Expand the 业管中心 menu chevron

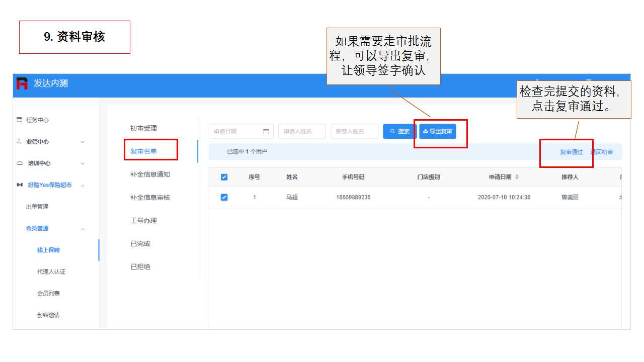click(83, 142)
